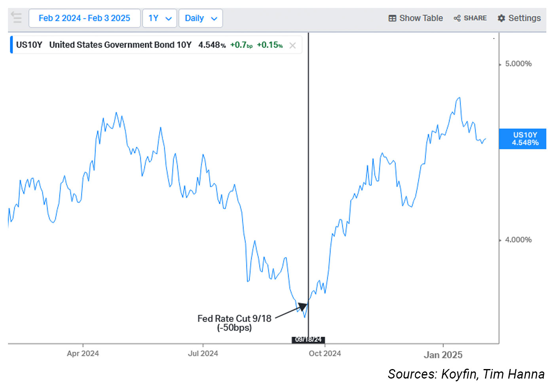Open the Settings gear
The width and height of the screenshot is (554, 392).
(x=501, y=18)
